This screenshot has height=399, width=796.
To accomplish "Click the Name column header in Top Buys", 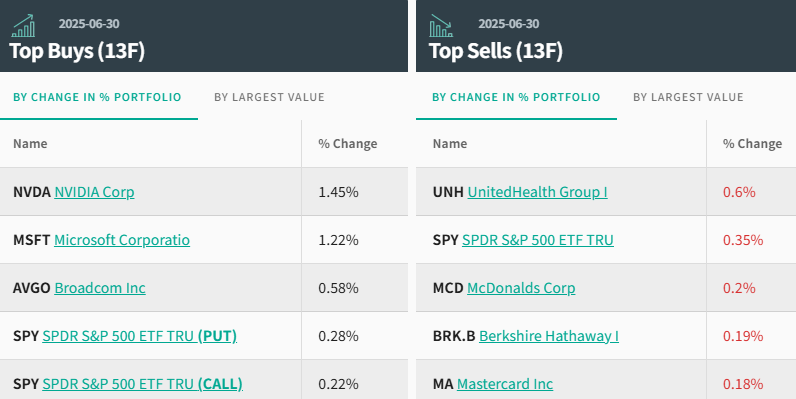I will [x=30, y=144].
